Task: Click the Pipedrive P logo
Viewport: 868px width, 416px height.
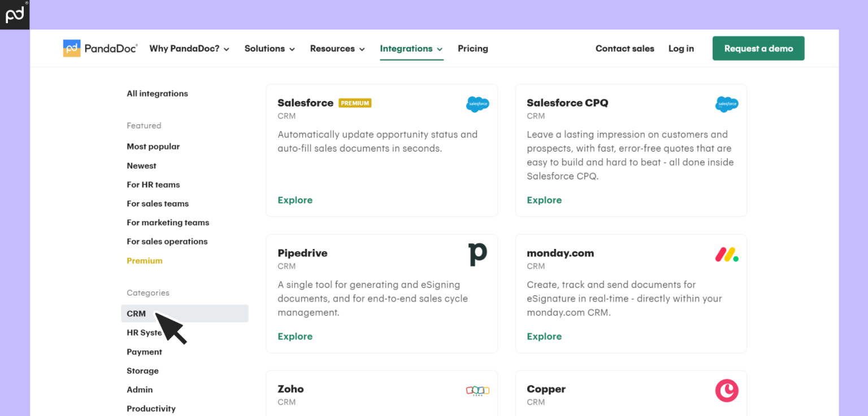Action: pyautogui.click(x=478, y=254)
